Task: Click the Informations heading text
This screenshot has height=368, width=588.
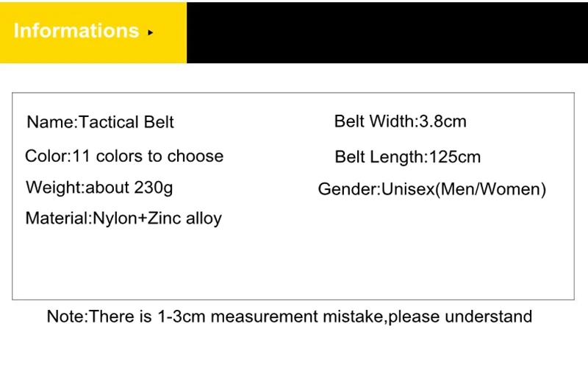Action: coord(76,31)
